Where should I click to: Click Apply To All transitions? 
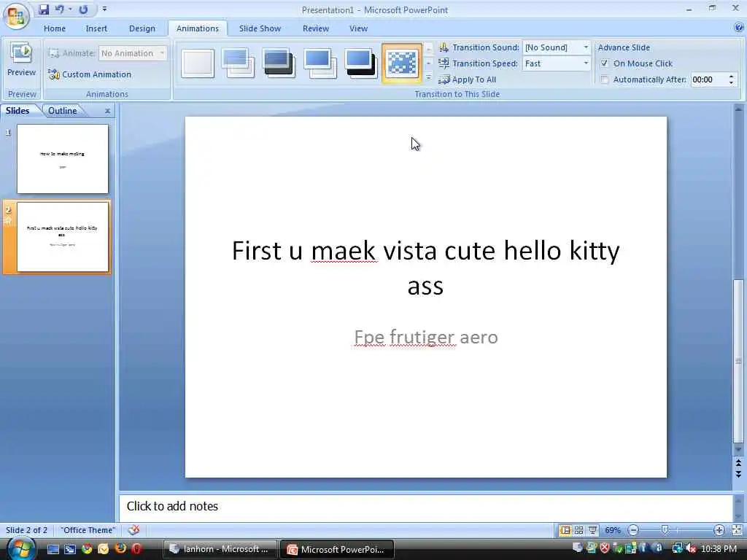(x=468, y=79)
